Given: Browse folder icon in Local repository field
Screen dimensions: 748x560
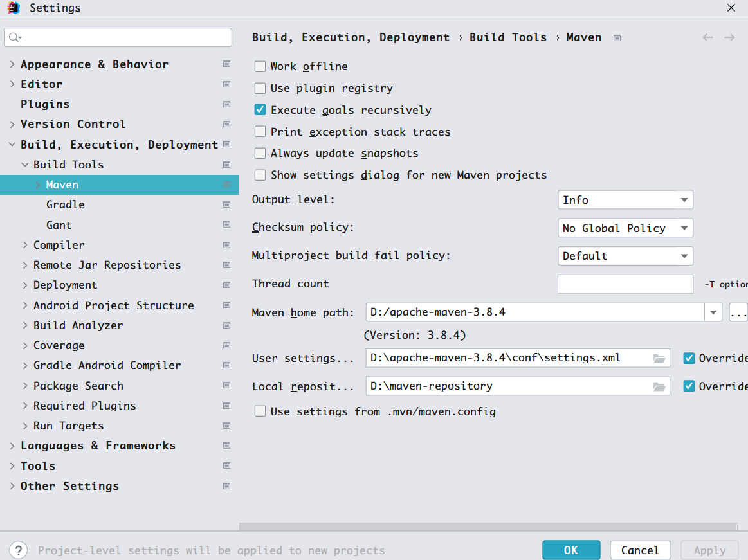Looking at the screenshot, I should pos(659,386).
